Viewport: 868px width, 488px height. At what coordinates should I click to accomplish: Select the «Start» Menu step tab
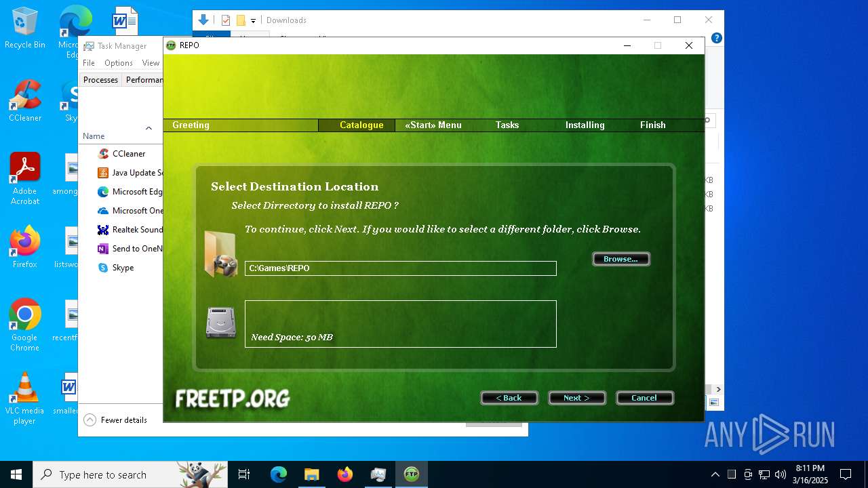pos(433,125)
